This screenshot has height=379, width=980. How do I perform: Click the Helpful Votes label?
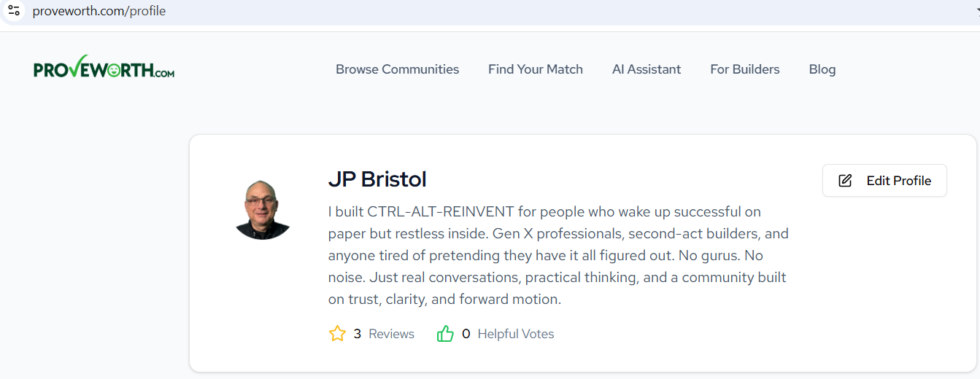pos(515,334)
